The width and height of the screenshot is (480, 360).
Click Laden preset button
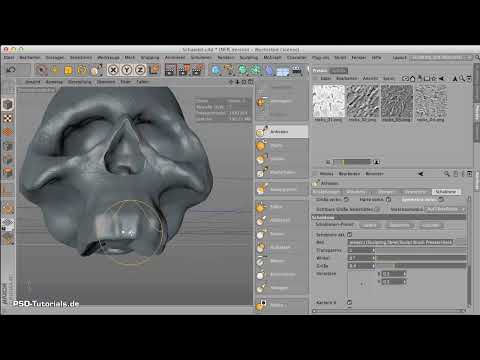point(370,225)
